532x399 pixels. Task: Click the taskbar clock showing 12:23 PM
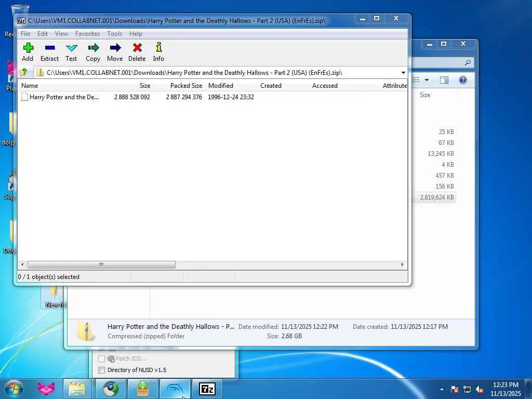pyautogui.click(x=506, y=389)
